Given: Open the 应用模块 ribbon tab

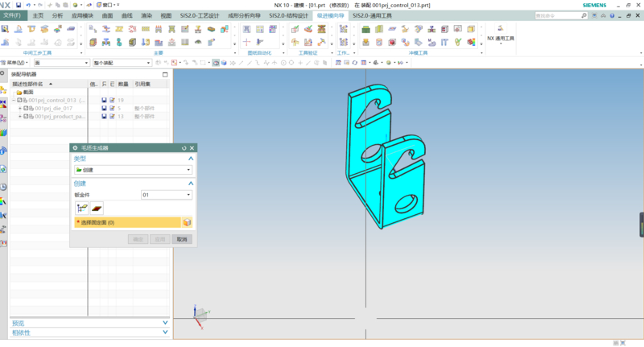Looking at the screenshot, I should point(83,15).
